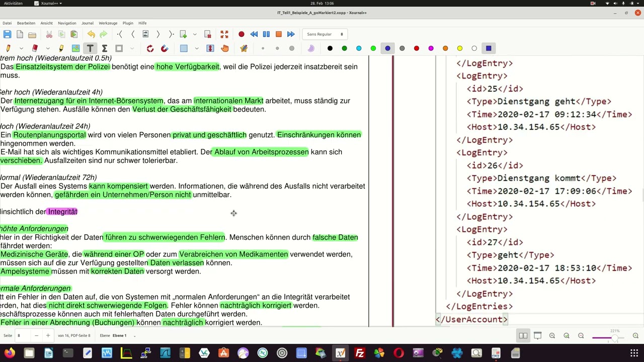Viewport: 644px width, 362px height.
Task: Click the default tool star-pen icon
Action: (244, 48)
